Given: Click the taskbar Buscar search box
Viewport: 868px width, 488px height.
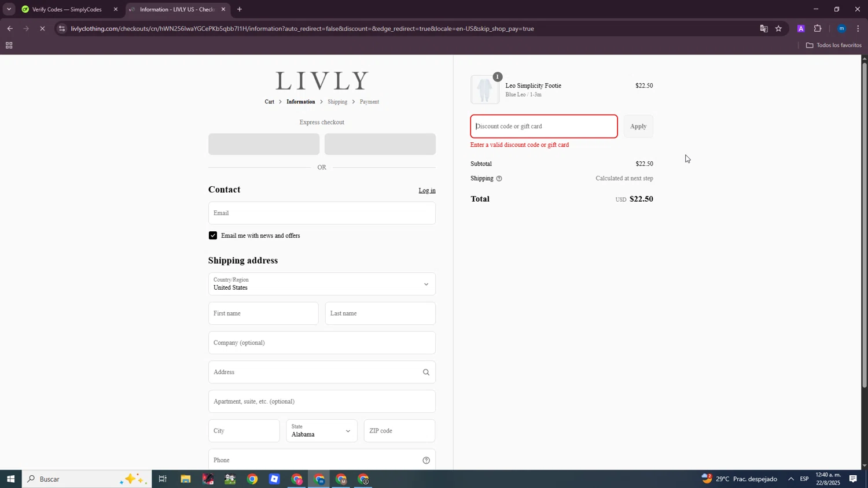Looking at the screenshot, I should click(87, 479).
